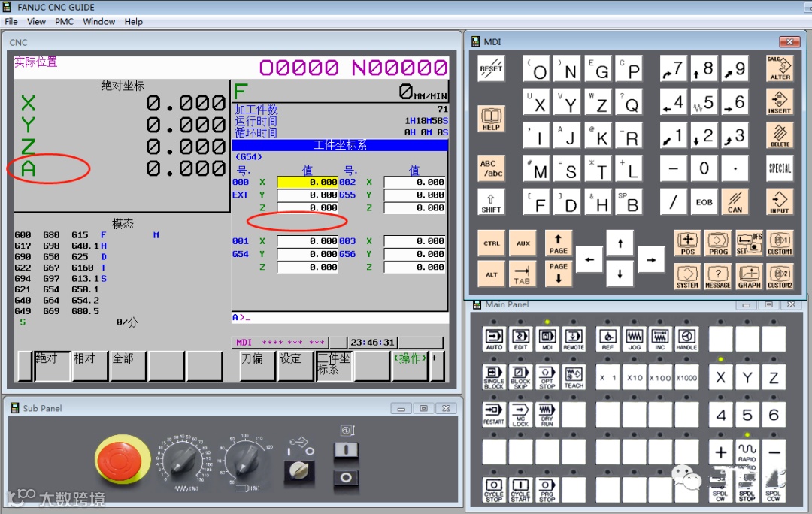
Task: Toggle DRY RUN on Main Panel
Action: click(x=547, y=415)
